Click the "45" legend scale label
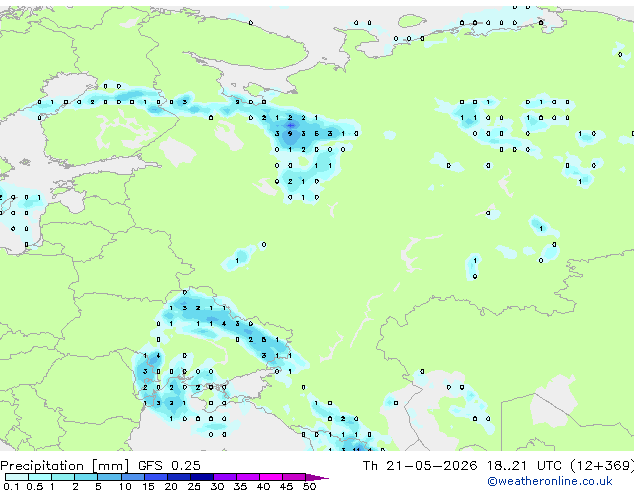This screenshot has height=490, width=634. (x=286, y=486)
